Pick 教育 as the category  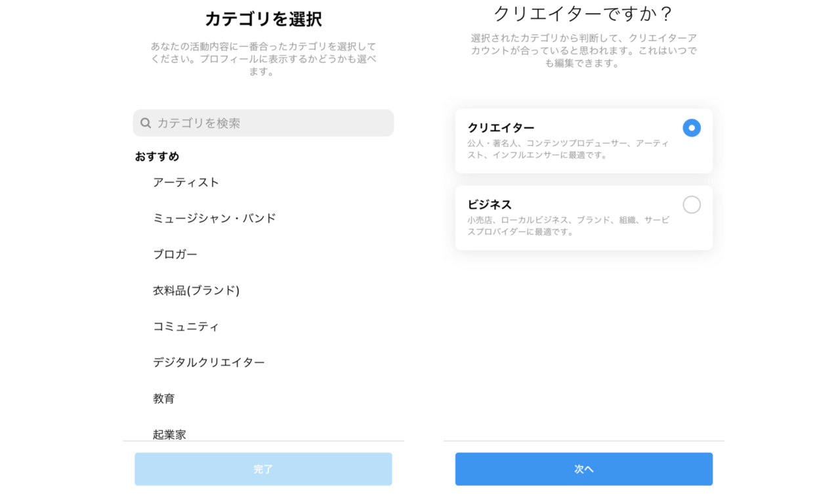coord(163,399)
